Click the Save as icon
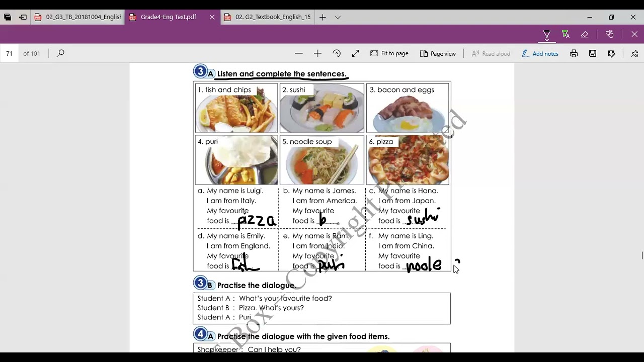Image resolution: width=644 pixels, height=362 pixels. (x=612, y=53)
